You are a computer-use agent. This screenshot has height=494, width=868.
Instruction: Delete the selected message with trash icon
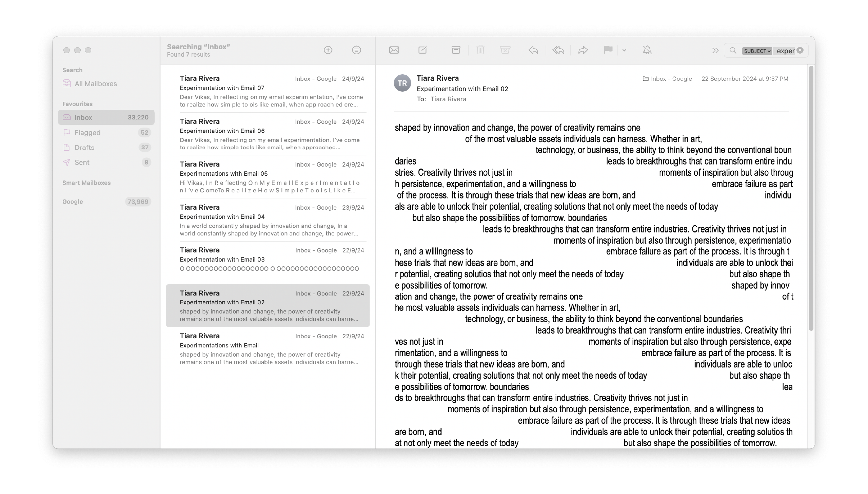pos(480,50)
